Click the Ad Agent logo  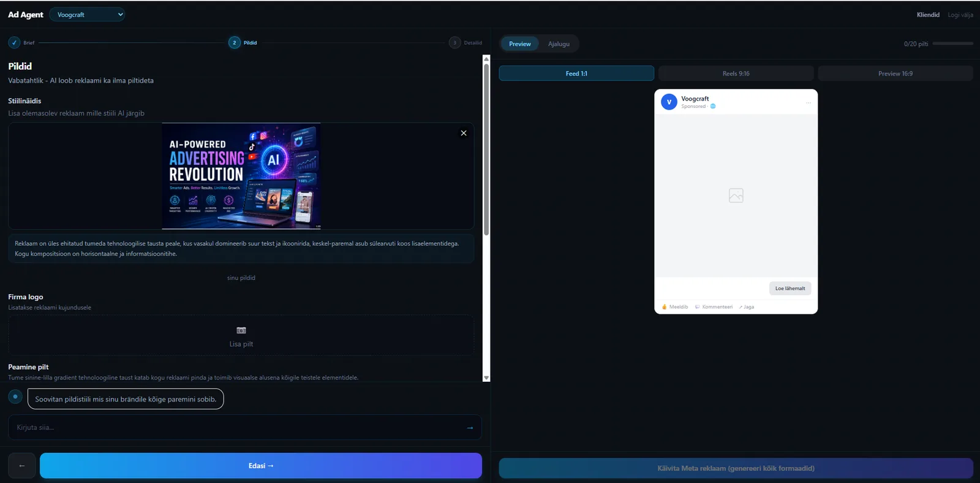pyautogui.click(x=25, y=15)
